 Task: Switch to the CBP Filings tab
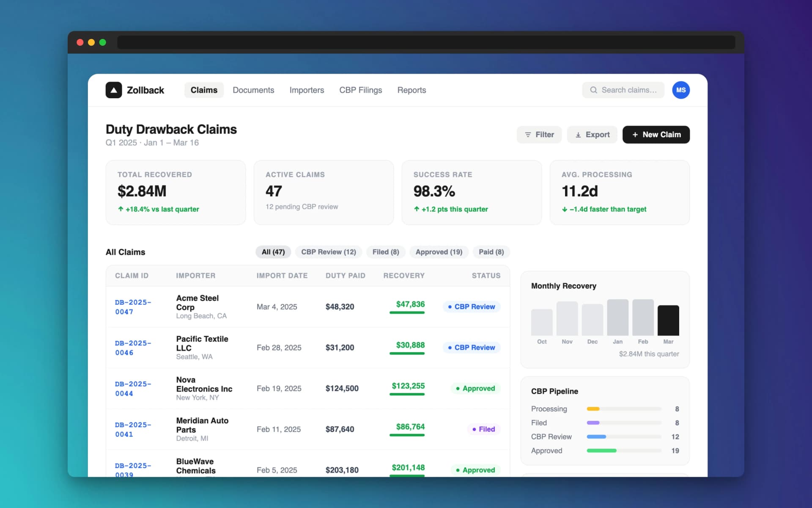[x=360, y=90]
